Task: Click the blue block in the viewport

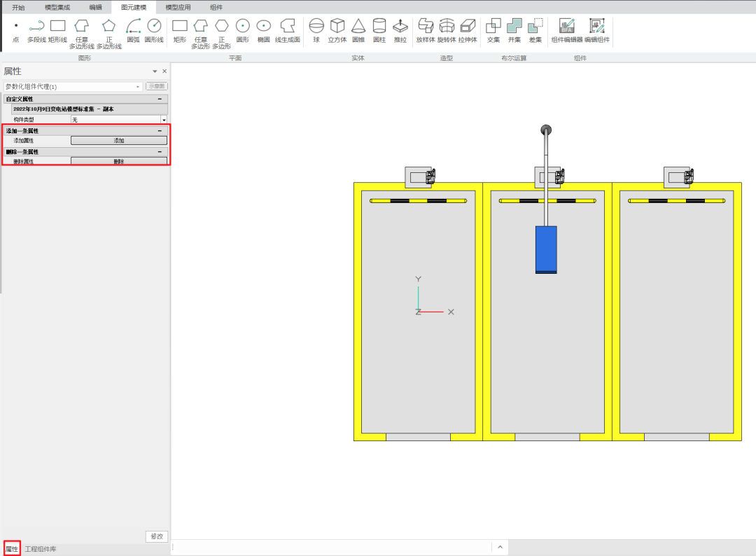Action: pyautogui.click(x=546, y=249)
